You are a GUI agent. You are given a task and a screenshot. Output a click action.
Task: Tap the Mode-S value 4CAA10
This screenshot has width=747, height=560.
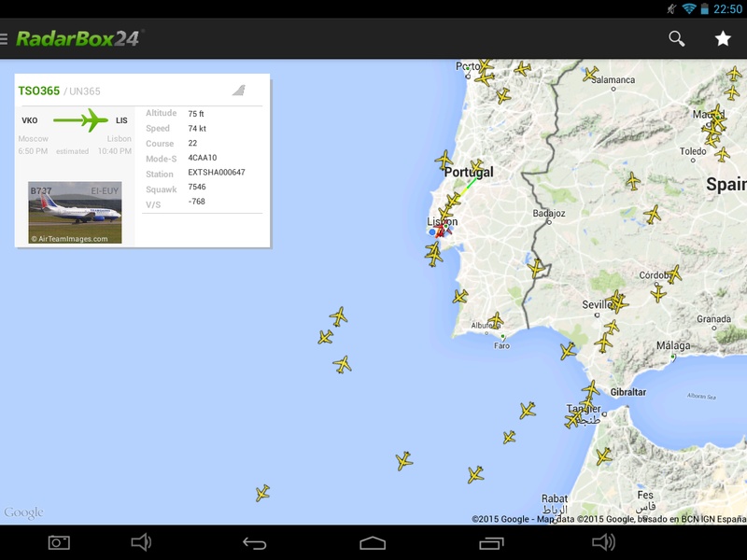(202, 158)
